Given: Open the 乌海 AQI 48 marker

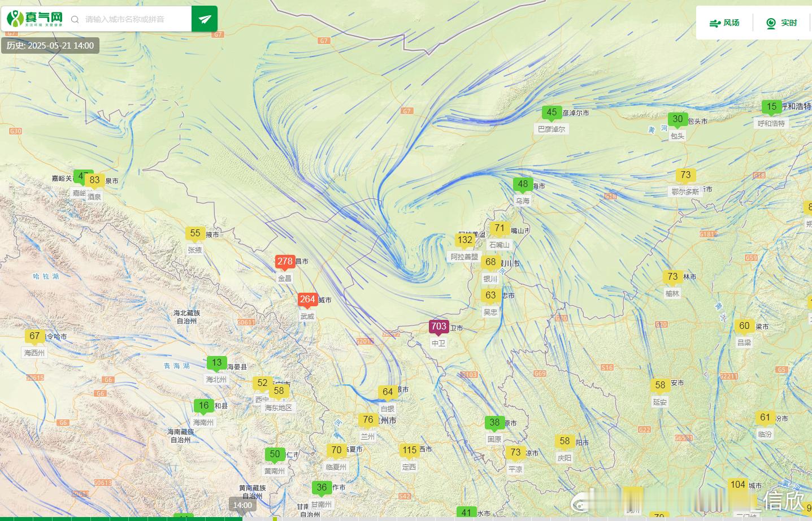Looking at the screenshot, I should [523, 184].
